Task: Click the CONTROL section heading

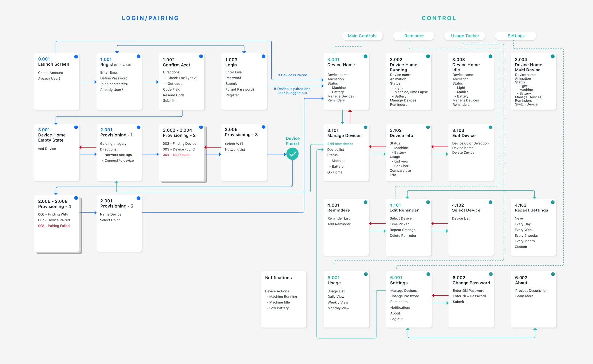Action: coord(439,18)
